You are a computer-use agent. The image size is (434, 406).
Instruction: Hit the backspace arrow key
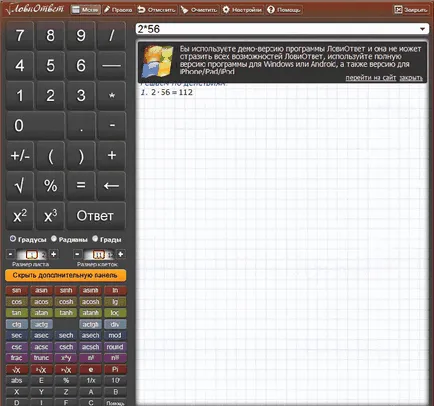coord(111,186)
